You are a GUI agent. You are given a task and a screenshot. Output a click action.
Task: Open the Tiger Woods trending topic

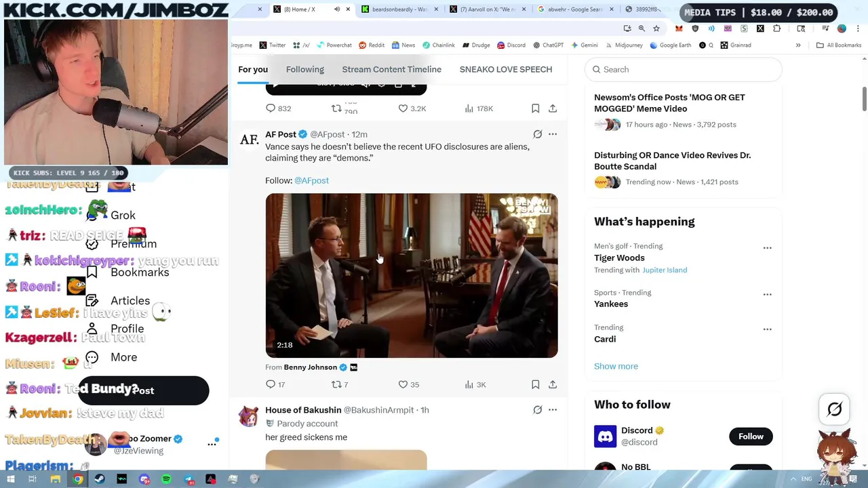pyautogui.click(x=619, y=258)
